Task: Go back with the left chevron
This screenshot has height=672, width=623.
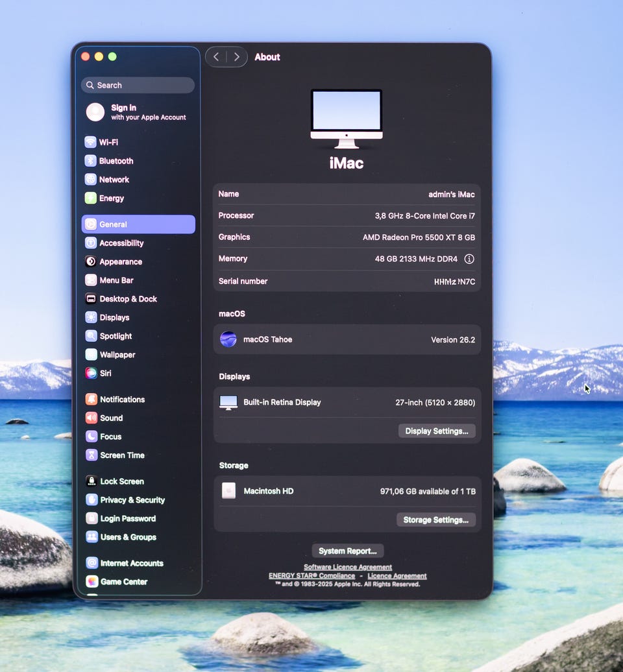Action: [216, 57]
